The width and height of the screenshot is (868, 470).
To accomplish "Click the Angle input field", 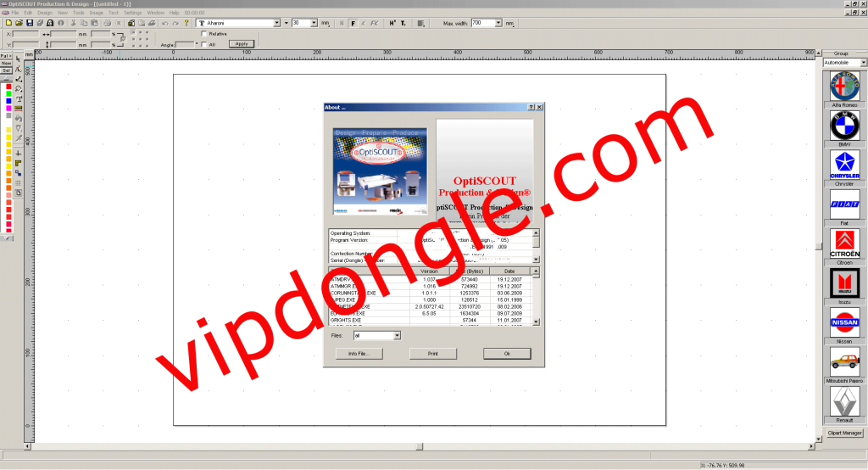I will (185, 44).
